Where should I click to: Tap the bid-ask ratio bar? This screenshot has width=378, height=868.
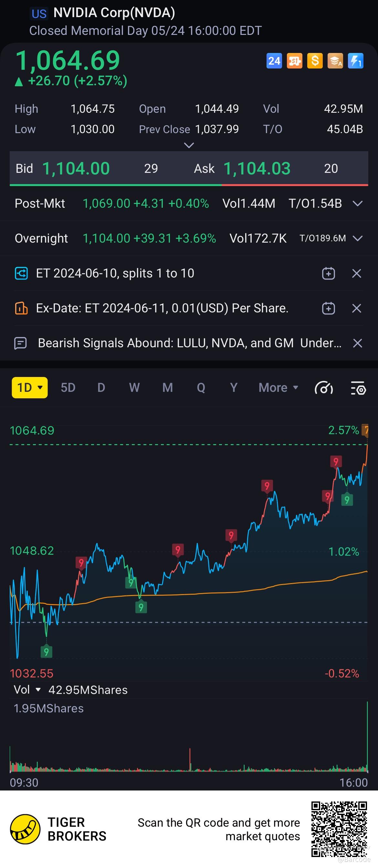coord(189,185)
